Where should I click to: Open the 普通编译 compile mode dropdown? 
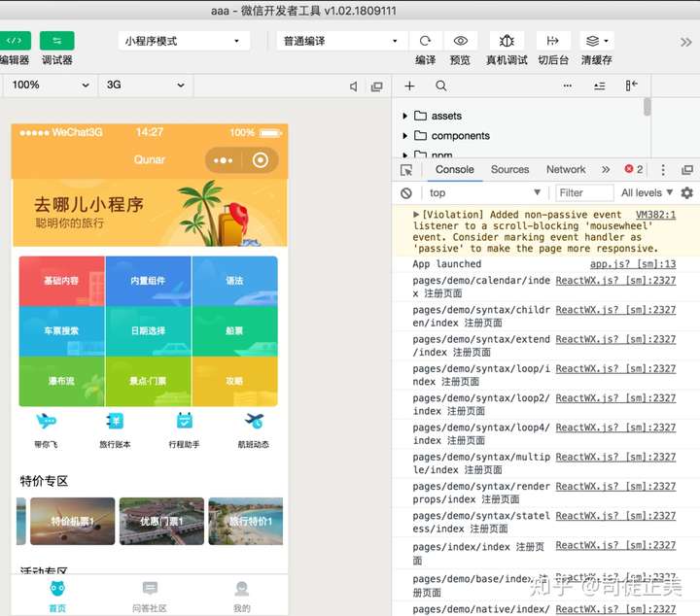(x=341, y=41)
